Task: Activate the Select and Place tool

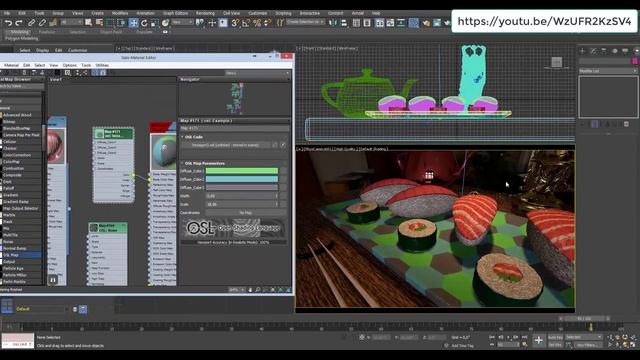Action: [165, 23]
